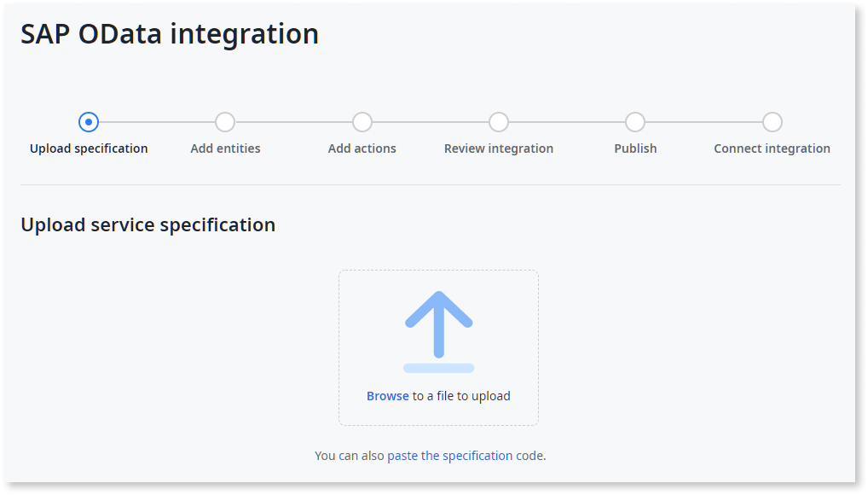This screenshot has height=495, width=868.
Task: Click the Upload service specification heading
Action: pos(148,224)
